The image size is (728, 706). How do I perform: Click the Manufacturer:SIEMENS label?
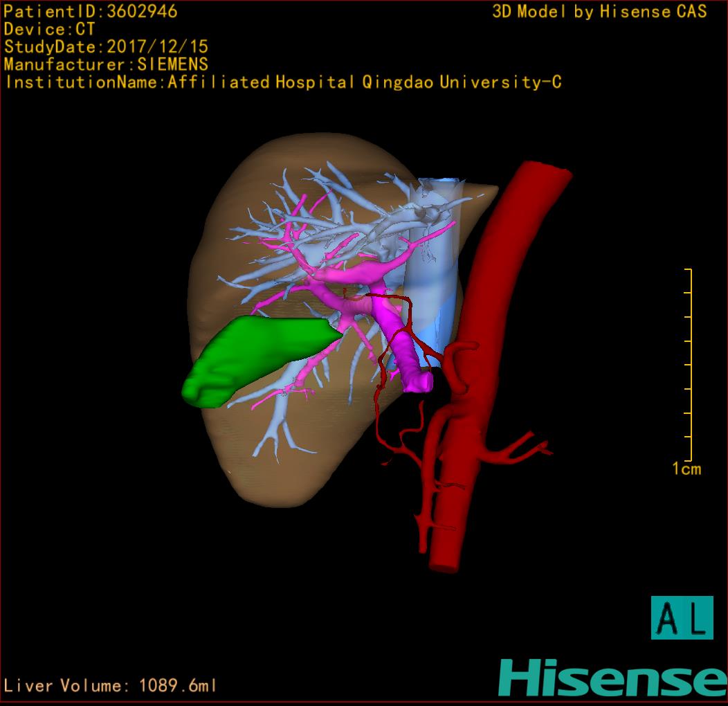point(106,65)
